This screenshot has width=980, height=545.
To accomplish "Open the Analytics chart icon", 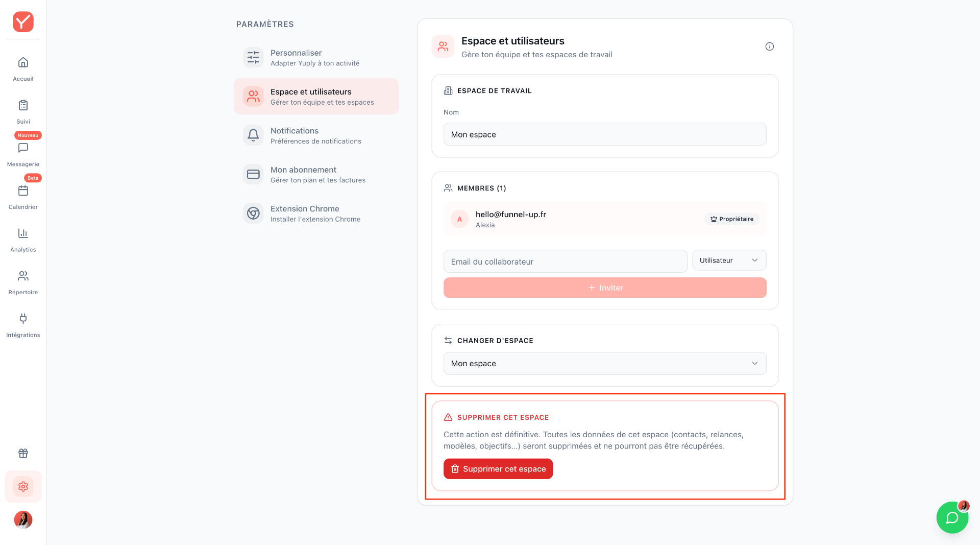I will pyautogui.click(x=23, y=233).
